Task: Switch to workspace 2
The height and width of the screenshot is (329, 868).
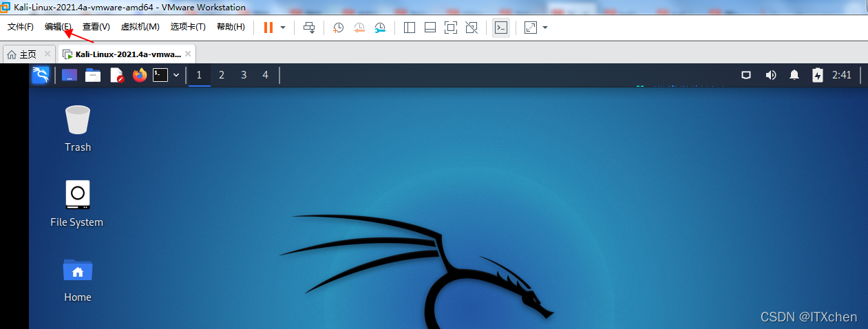Action: pyautogui.click(x=222, y=75)
